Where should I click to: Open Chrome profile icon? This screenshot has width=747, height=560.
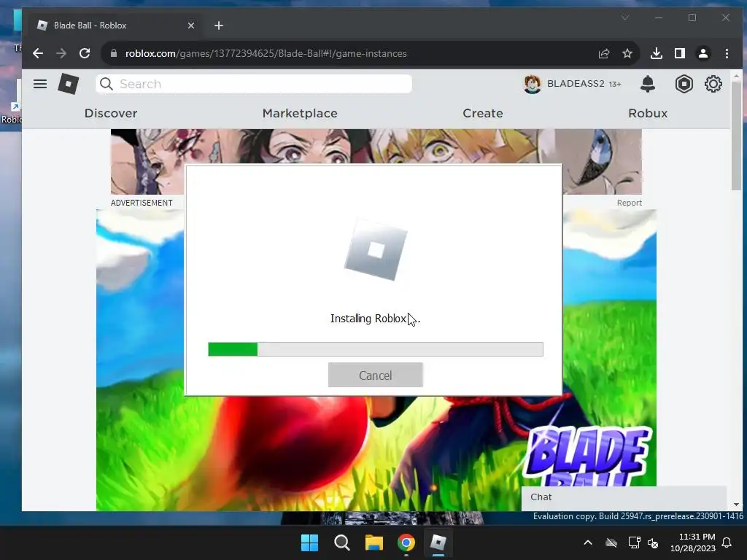click(x=703, y=53)
